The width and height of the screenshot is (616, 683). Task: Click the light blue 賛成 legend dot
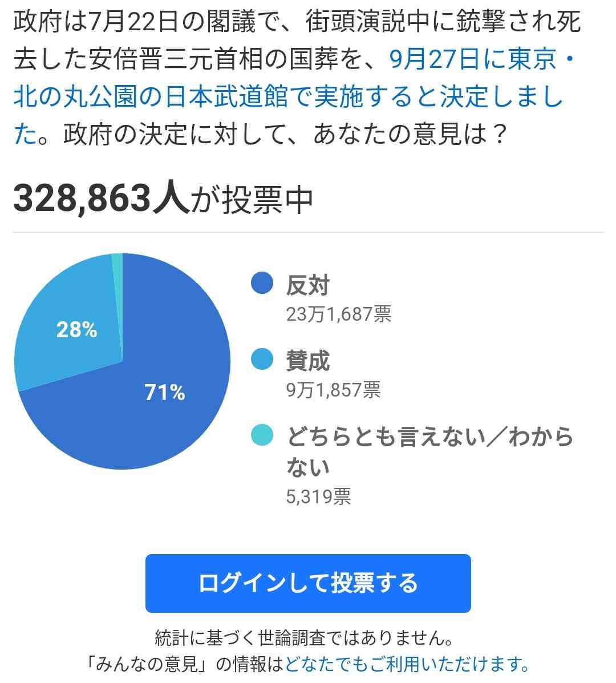point(262,359)
